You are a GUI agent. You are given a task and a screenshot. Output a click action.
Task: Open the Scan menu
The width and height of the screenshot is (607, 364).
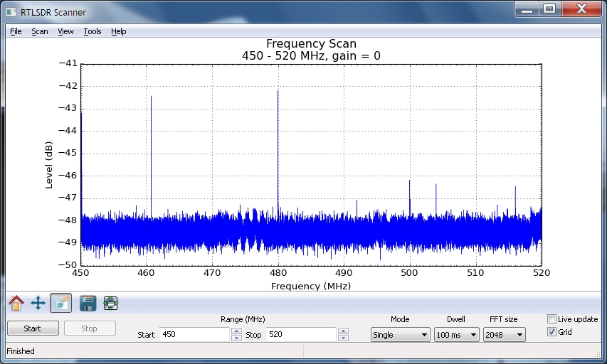[x=39, y=31]
